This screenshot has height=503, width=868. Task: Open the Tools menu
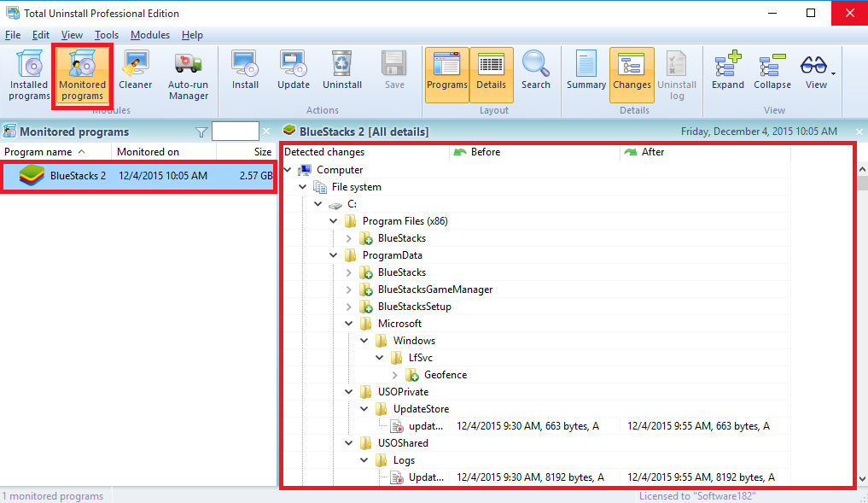(x=107, y=35)
